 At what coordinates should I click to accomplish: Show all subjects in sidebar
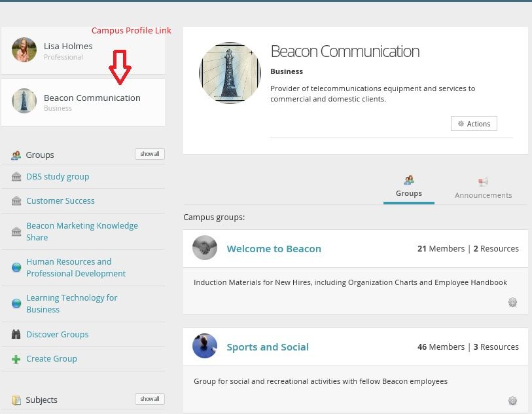pyautogui.click(x=150, y=399)
